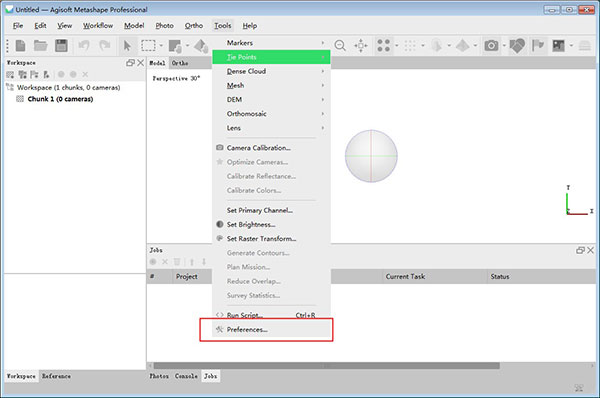Click the trash icon in Jobs toolbar
Image resolution: width=600 pixels, height=398 pixels.
pyautogui.click(x=177, y=262)
